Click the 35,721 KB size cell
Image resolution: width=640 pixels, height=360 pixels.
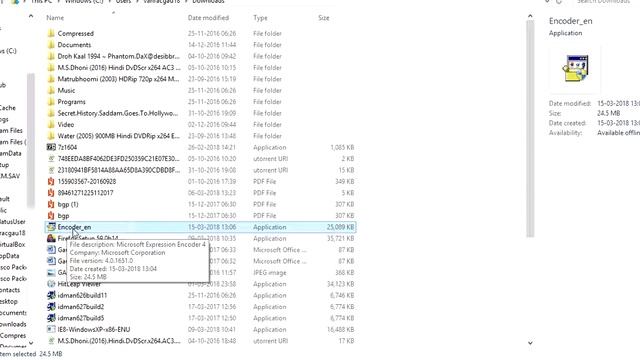coord(340,238)
